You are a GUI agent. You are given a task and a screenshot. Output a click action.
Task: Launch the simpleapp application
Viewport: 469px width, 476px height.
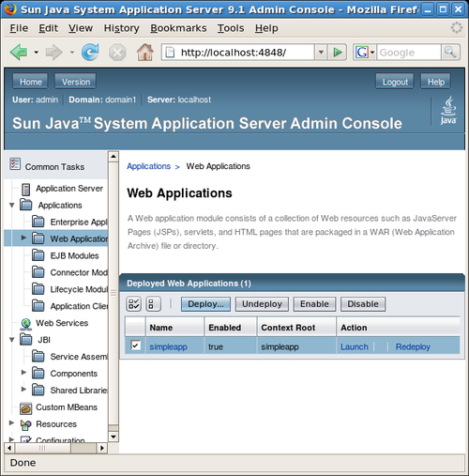point(354,346)
